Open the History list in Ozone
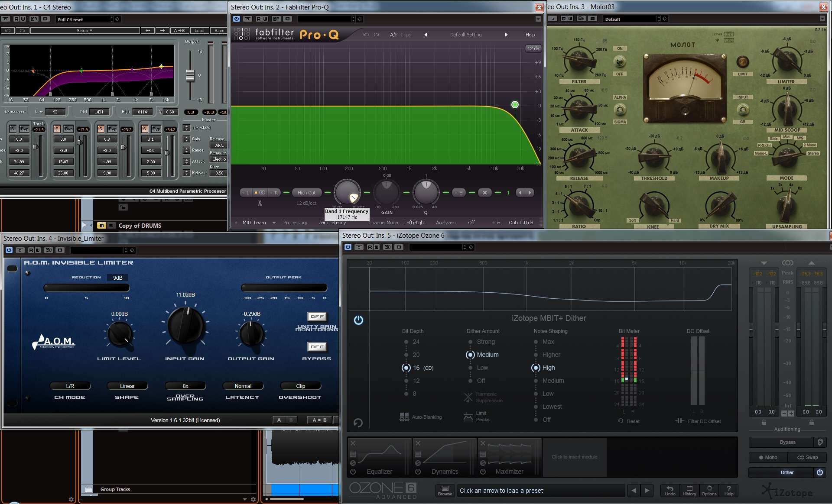The width and height of the screenshot is (832, 504). (x=689, y=490)
